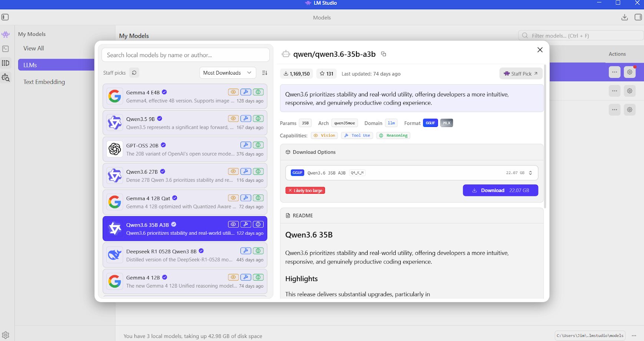This screenshot has height=341, width=644.
Task: Click the llm domain tag
Action: click(x=391, y=123)
